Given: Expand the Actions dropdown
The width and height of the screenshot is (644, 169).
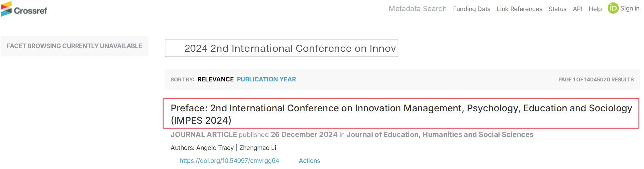Looking at the screenshot, I should coord(309,161).
